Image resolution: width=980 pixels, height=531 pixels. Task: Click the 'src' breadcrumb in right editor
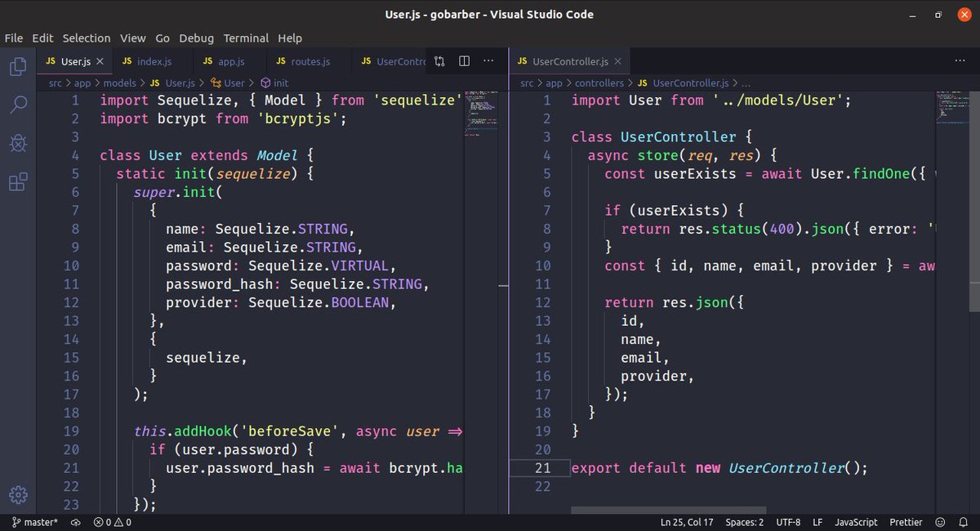click(528, 83)
